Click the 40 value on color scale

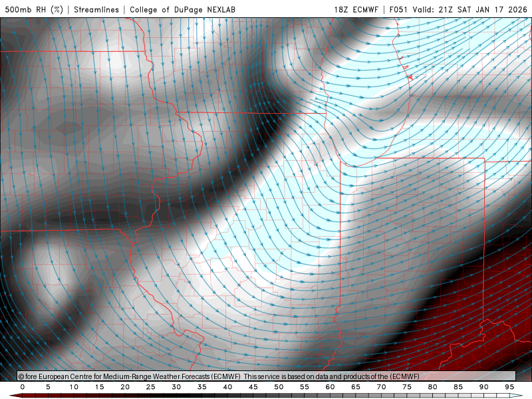point(227,387)
